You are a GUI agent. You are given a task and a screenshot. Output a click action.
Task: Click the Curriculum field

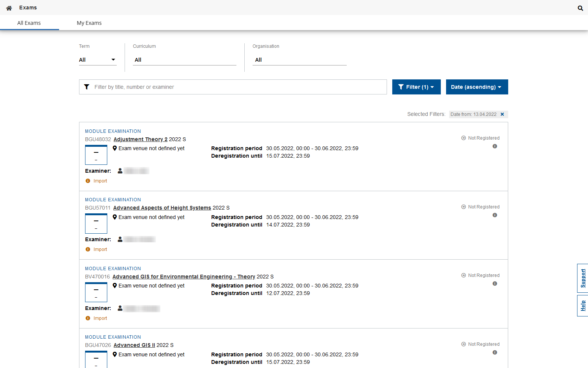coord(184,60)
